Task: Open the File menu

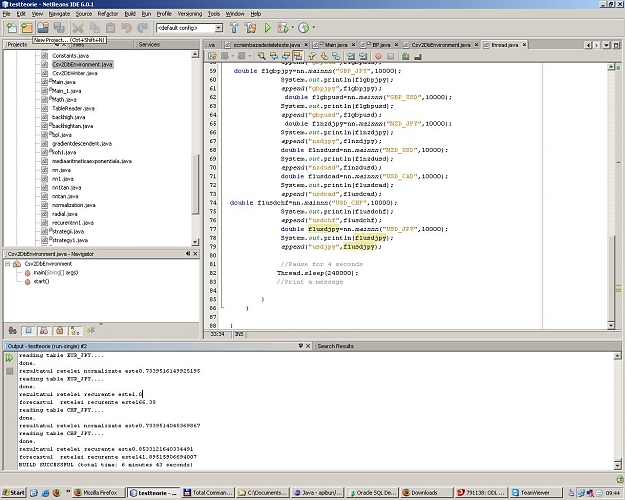Action: click(6, 14)
